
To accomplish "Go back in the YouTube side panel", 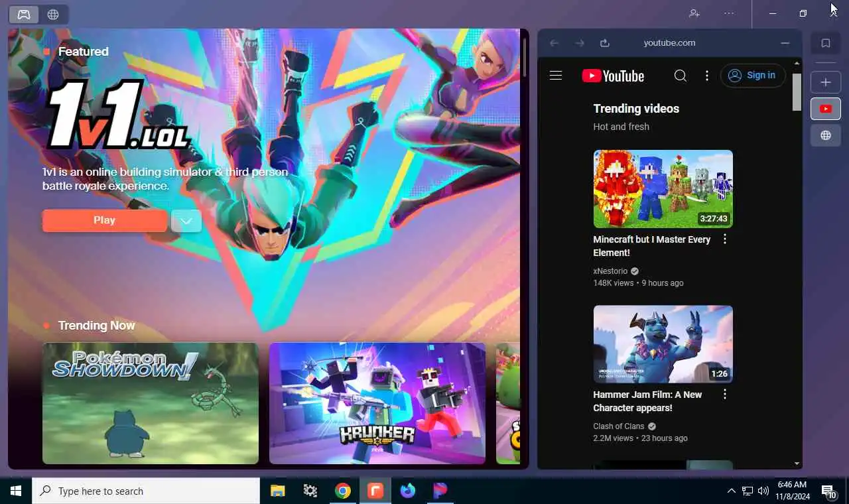I will 555,43.
